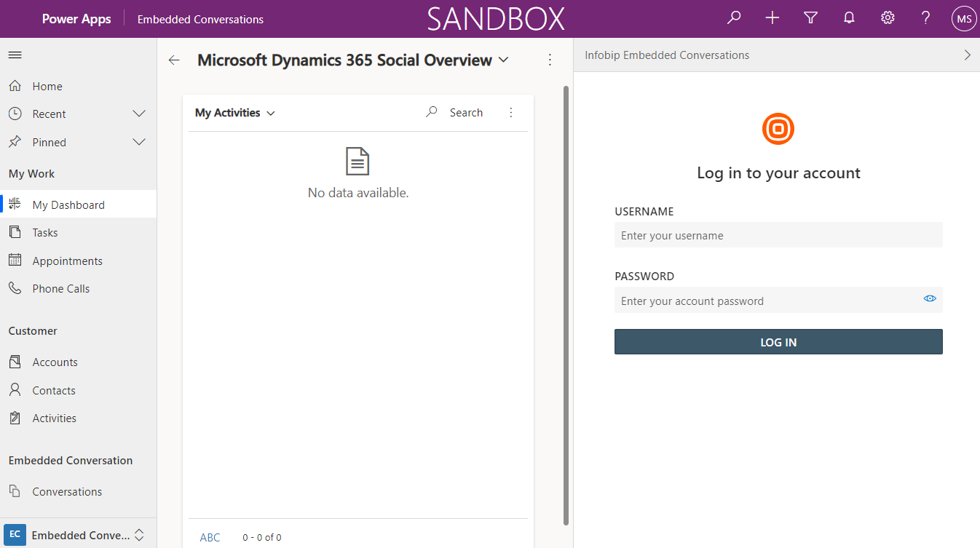Click the plus icon to create new record
Image resolution: width=980 pixels, height=548 pixels.
tap(772, 18)
